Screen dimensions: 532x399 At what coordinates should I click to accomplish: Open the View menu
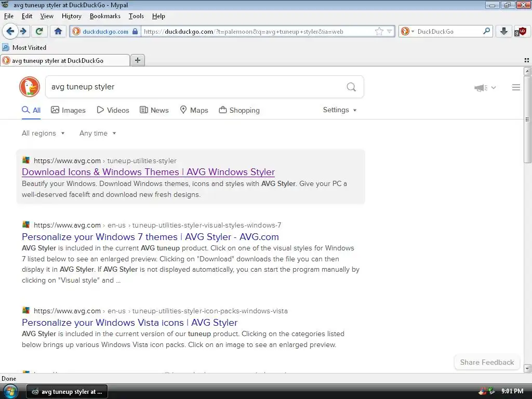tap(47, 16)
